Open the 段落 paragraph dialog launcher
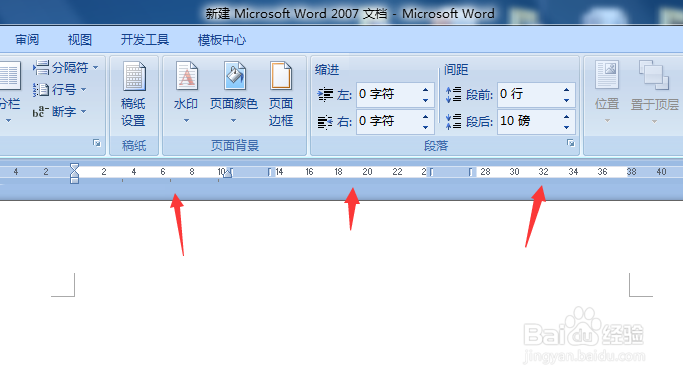This screenshot has width=683, height=380. [x=571, y=143]
